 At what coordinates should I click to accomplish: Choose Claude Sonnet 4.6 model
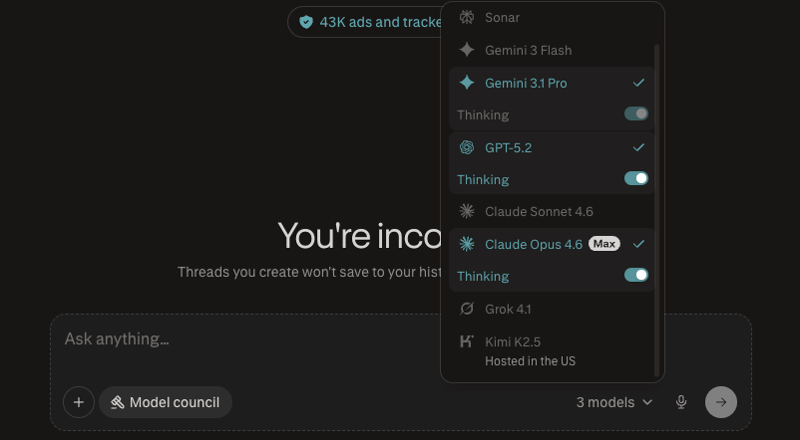pos(538,212)
